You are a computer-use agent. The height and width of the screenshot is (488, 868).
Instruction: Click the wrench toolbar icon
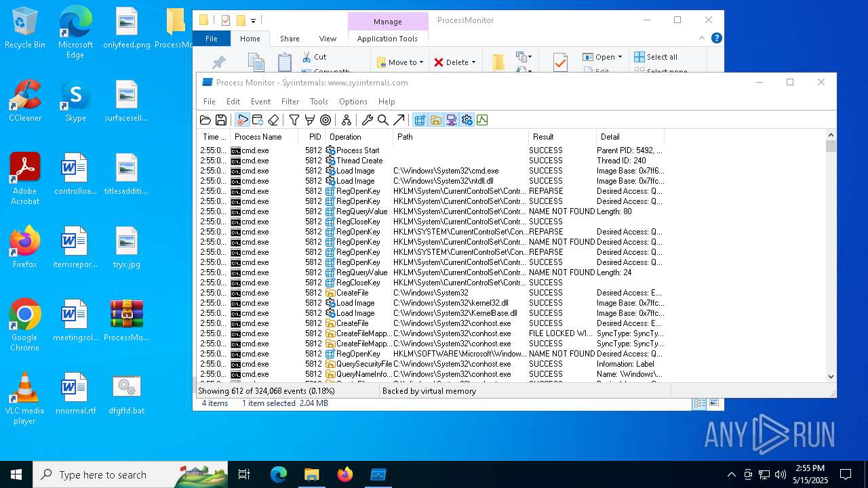coord(368,120)
